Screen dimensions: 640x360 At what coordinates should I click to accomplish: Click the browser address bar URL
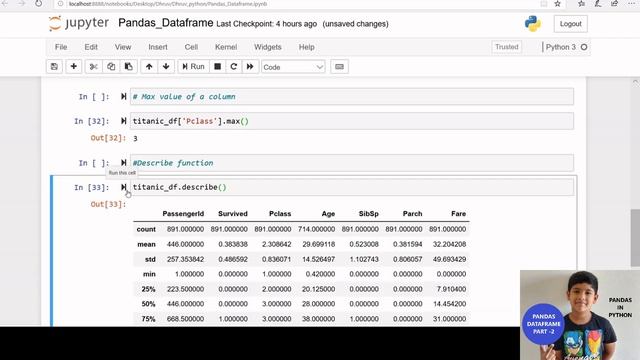168,4
